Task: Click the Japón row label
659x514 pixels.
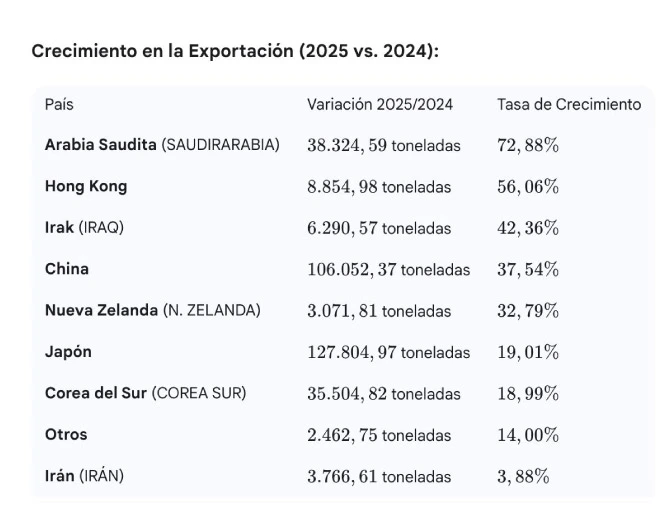Action: tap(68, 351)
